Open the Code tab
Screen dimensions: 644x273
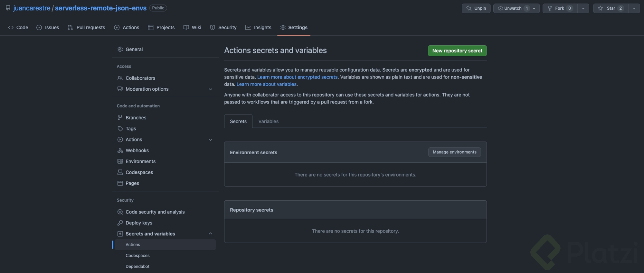point(18,28)
